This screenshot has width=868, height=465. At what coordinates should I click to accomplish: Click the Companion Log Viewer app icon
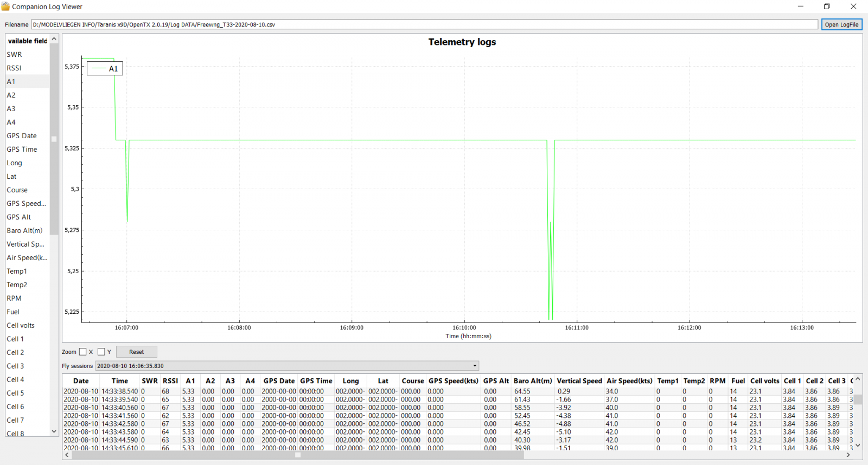[x=5, y=7]
